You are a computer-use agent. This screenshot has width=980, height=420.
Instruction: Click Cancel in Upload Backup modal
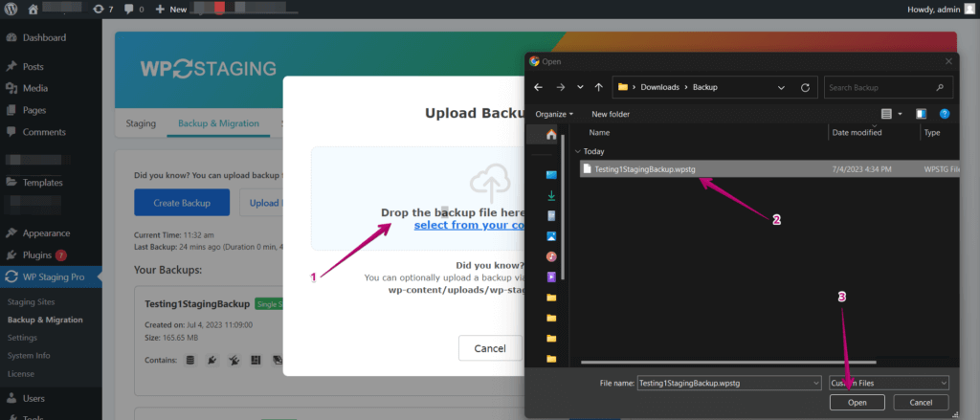[x=490, y=348]
